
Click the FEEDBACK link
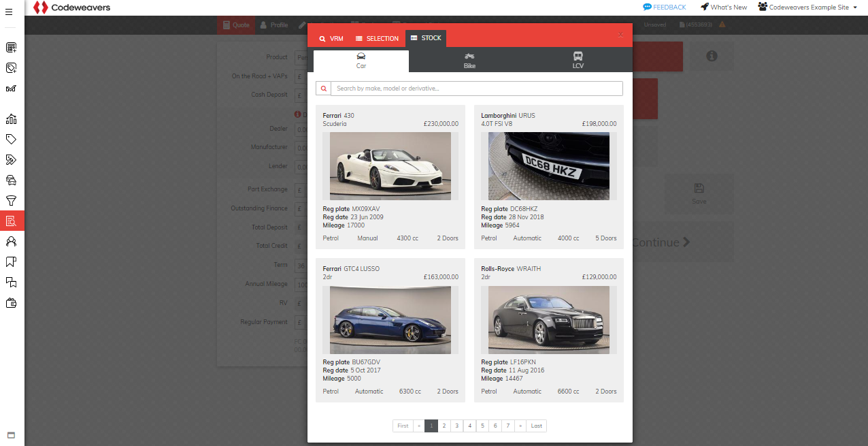tap(665, 7)
